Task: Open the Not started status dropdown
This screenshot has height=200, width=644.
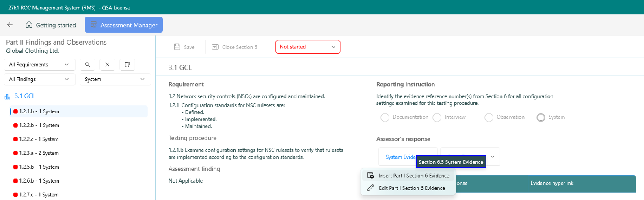Action: 307,47
